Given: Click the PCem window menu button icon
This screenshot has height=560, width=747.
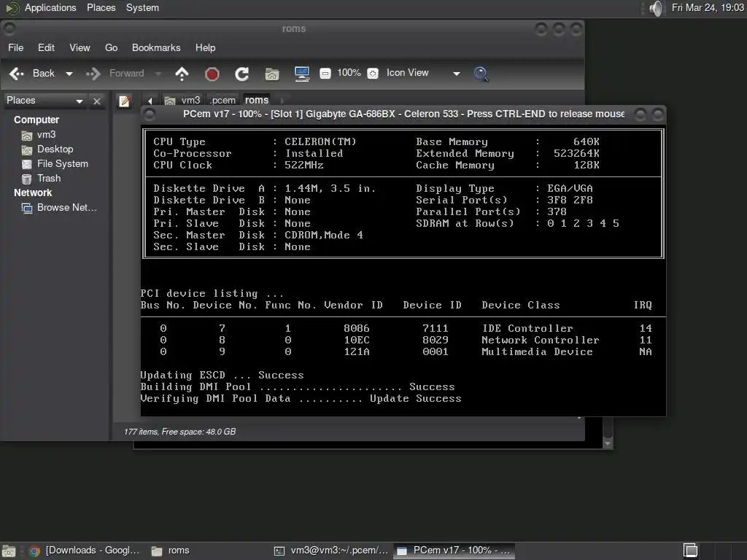Looking at the screenshot, I should click(x=150, y=114).
